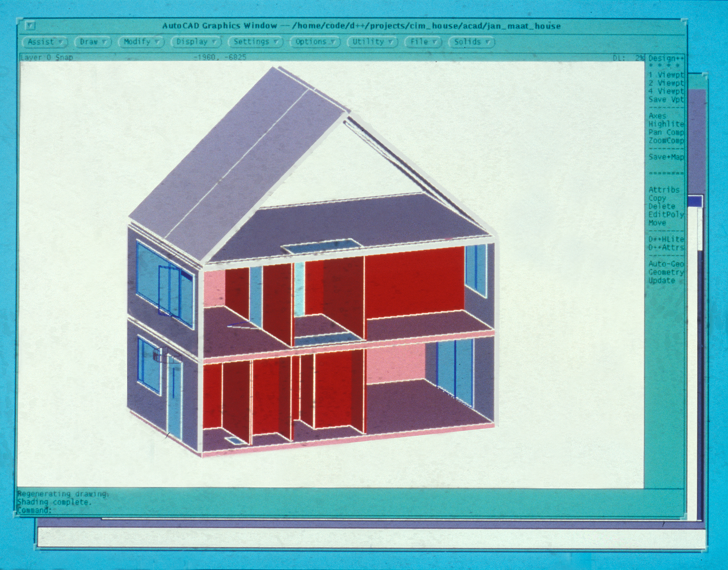Click the Display menu button
This screenshot has height=570, width=728.
[196, 42]
